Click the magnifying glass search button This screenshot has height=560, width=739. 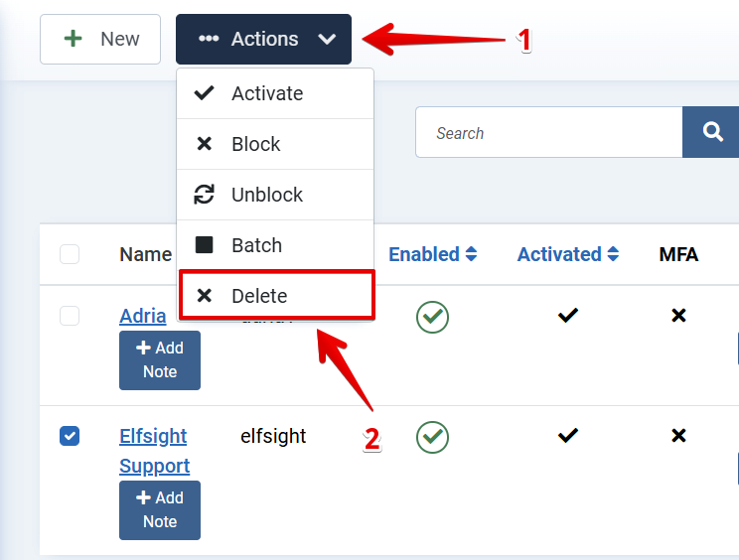[711, 132]
